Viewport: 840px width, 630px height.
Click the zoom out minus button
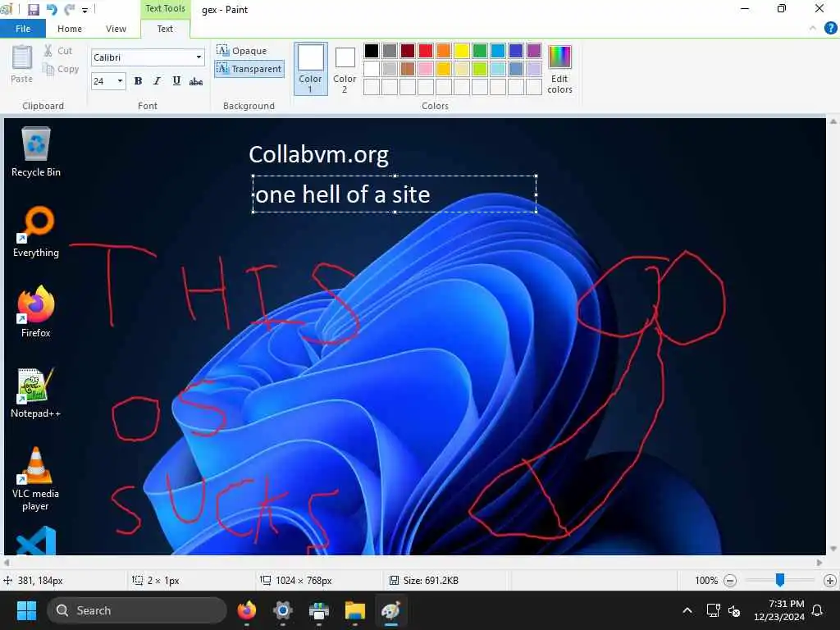729,581
